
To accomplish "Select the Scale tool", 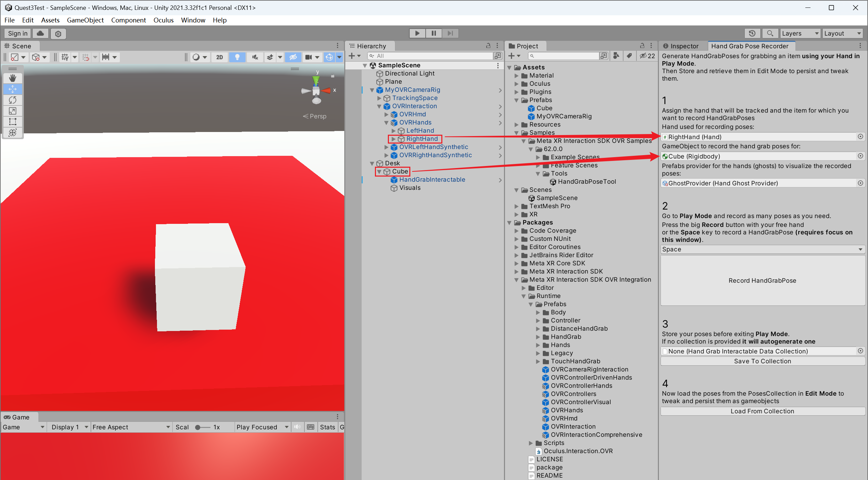I will pyautogui.click(x=13, y=111).
